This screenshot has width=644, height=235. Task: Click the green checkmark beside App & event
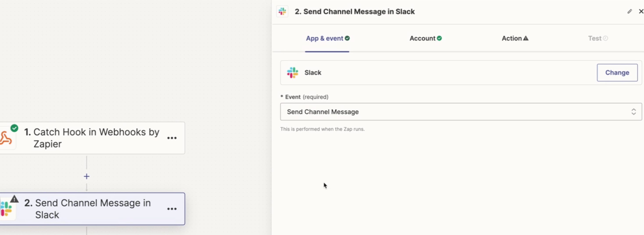coord(347,38)
